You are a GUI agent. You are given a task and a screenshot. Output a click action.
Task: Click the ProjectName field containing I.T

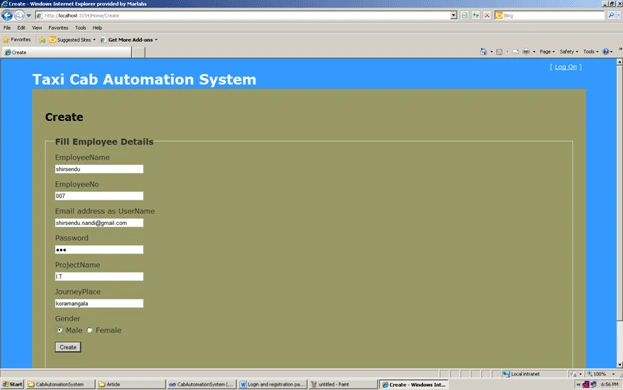click(99, 276)
